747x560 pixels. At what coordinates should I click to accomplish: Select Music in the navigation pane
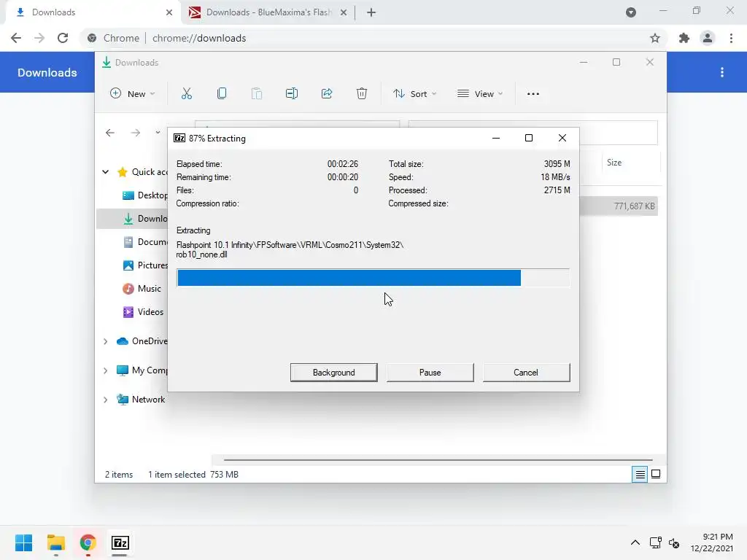click(x=142, y=289)
